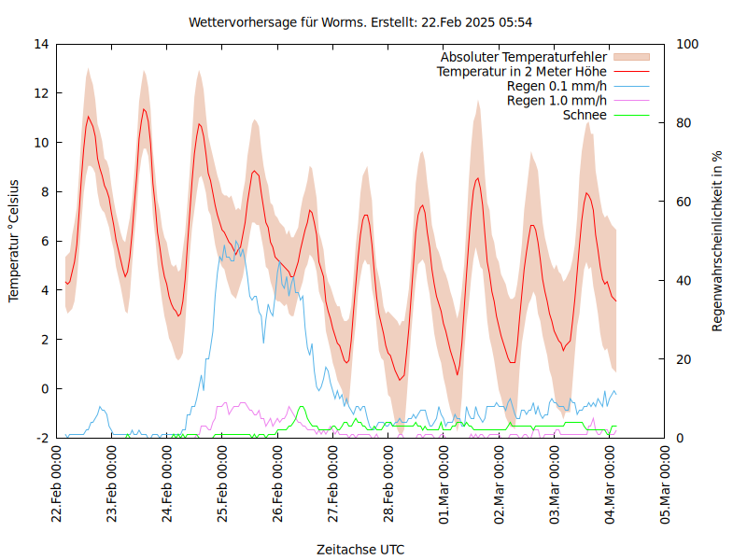Select the 'Regen 0.1 mm/h' legend entry
Viewport: 747px width, 560px height.
[x=557, y=86]
